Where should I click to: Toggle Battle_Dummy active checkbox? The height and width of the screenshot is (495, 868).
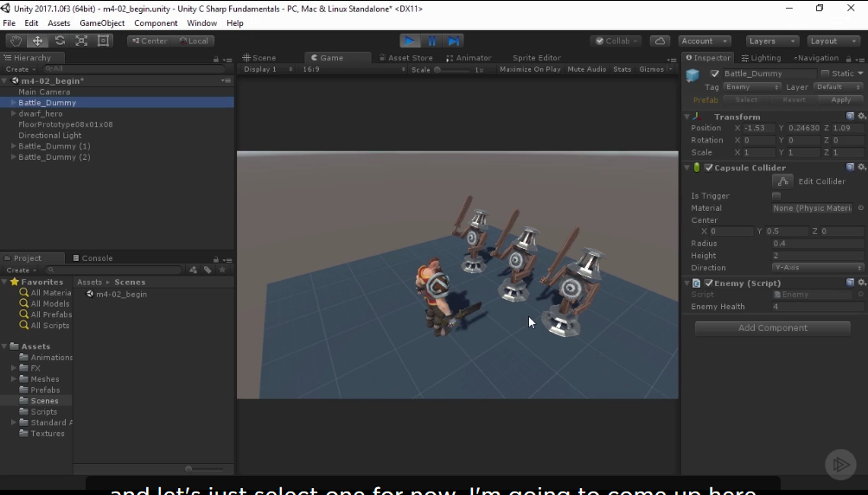point(715,73)
